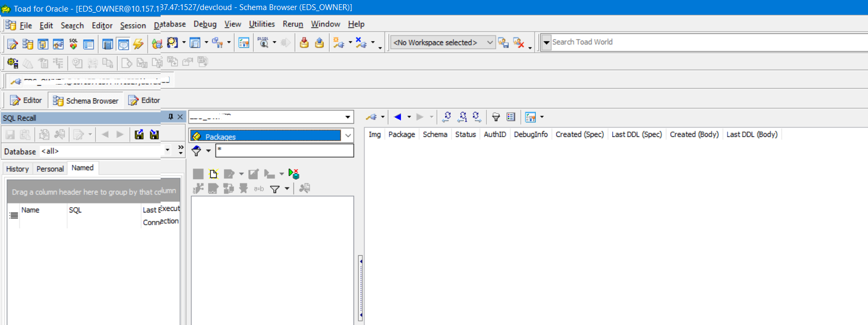This screenshot has width=868, height=325.
Task: Open the Debug menu
Action: (205, 24)
